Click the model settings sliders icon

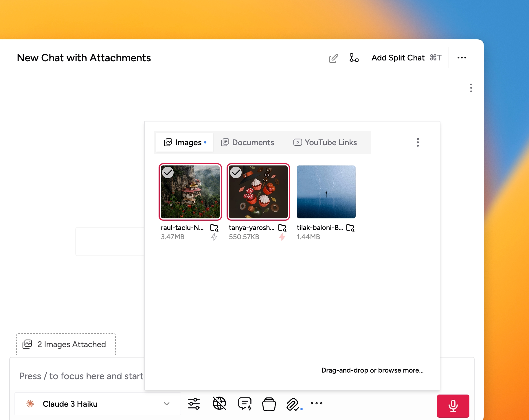coord(194,404)
